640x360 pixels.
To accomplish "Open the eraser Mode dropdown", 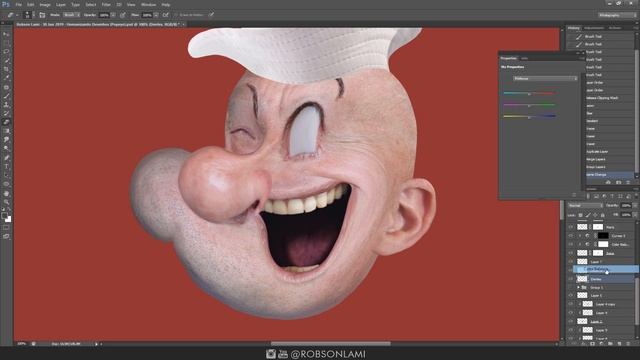I will pyautogui.click(x=71, y=15).
